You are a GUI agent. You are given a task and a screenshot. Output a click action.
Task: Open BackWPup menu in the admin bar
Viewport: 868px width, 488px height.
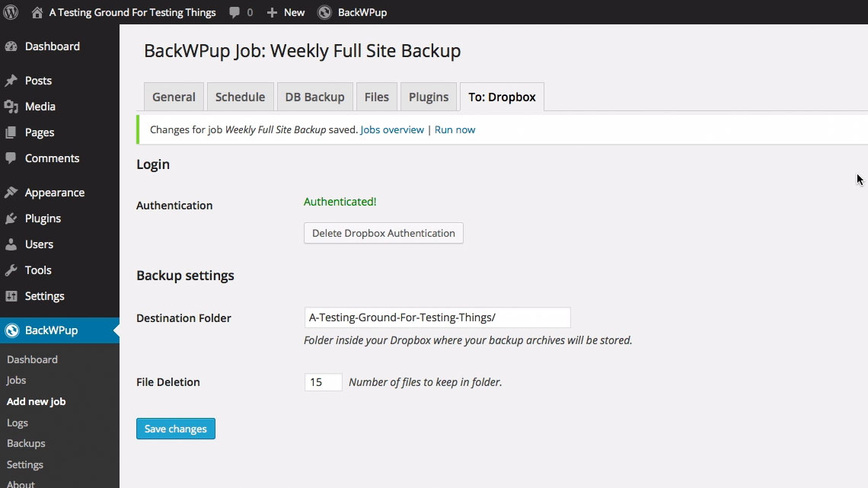(362, 12)
